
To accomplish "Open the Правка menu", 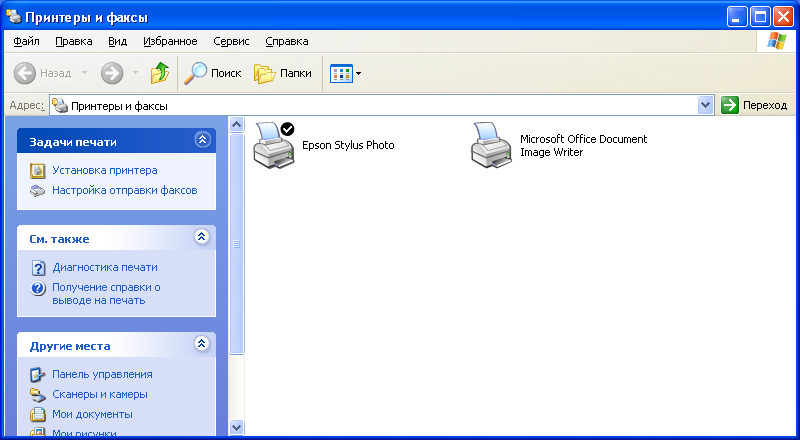I will (x=73, y=41).
